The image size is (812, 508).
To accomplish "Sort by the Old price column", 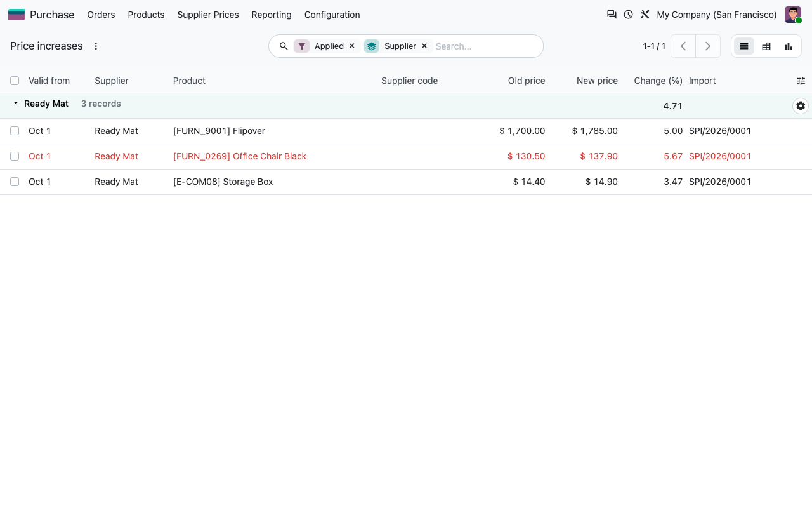I will [x=527, y=81].
